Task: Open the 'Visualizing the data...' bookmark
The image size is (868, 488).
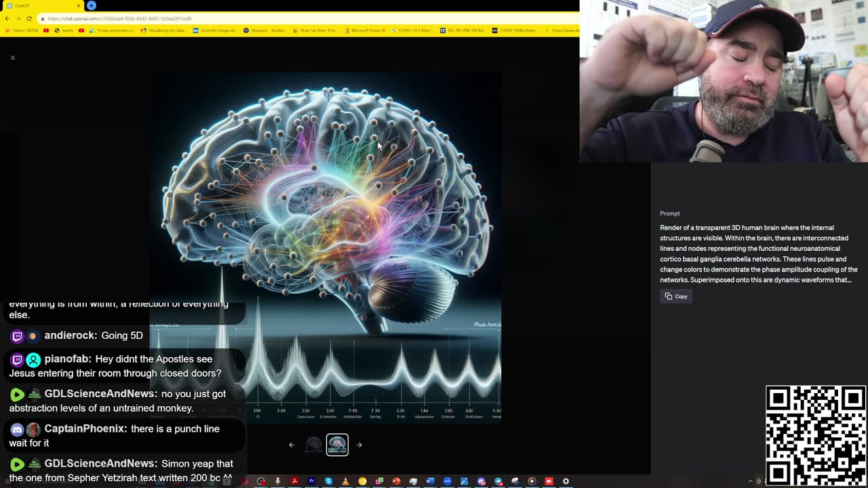Action: pos(163,30)
